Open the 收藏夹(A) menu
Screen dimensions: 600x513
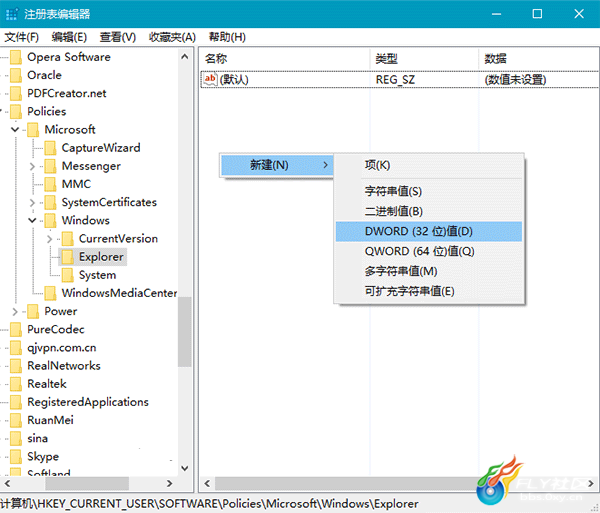pos(172,37)
